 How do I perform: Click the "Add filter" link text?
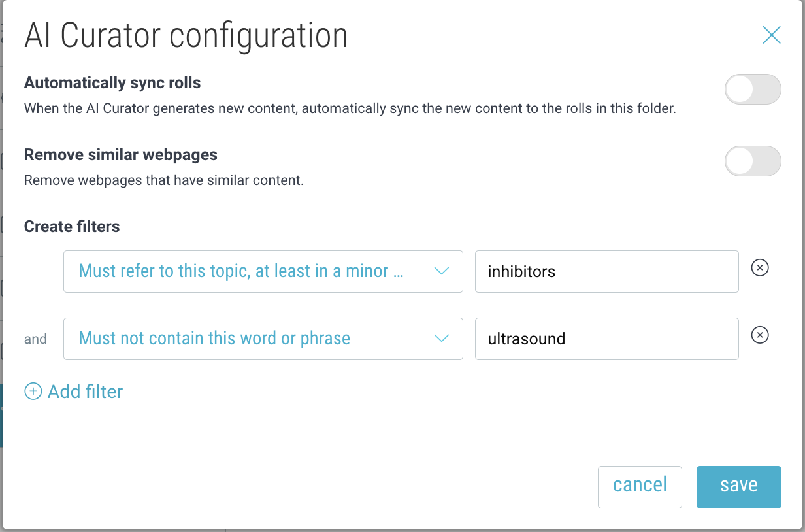pyautogui.click(x=86, y=391)
